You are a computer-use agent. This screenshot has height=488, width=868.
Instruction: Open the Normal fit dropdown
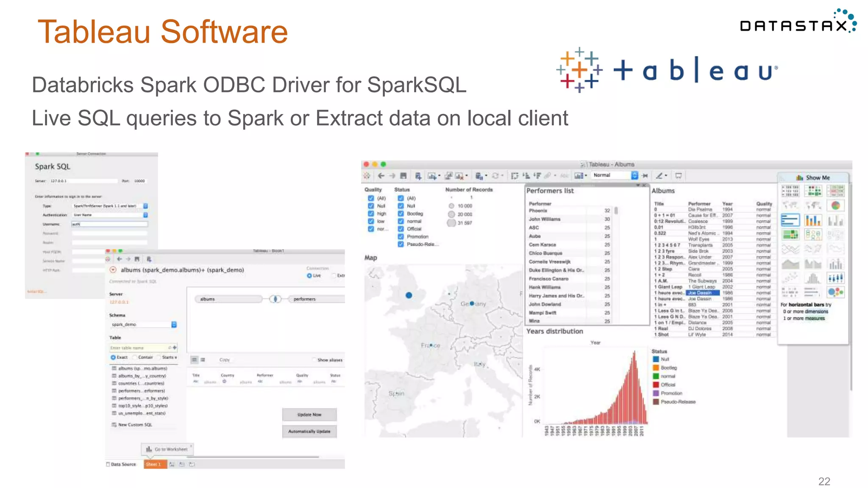tap(634, 175)
